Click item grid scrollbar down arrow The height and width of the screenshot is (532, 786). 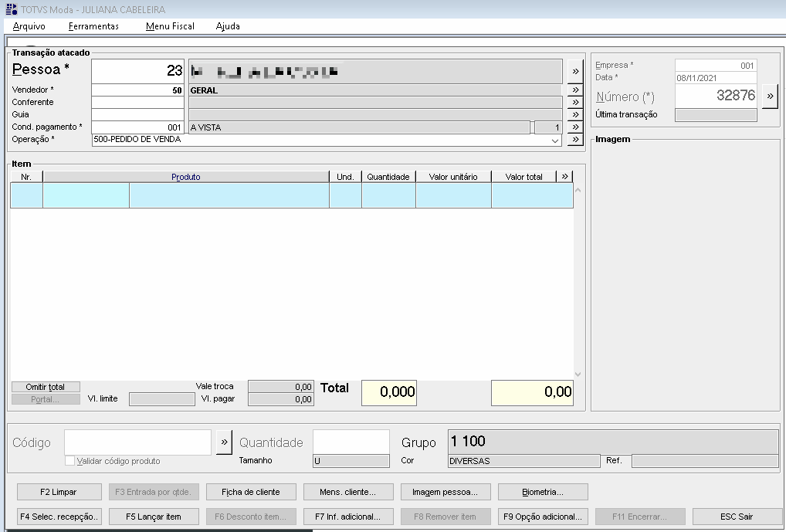(x=578, y=374)
